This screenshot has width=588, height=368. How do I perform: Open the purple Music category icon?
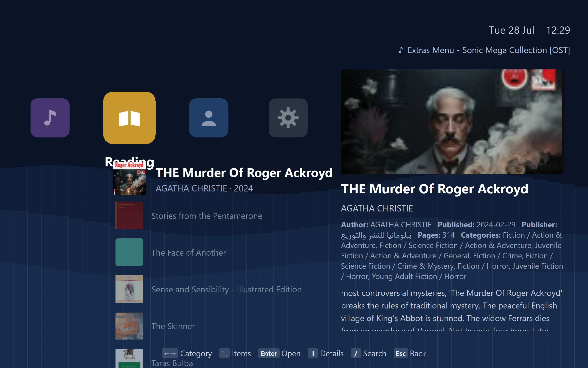[50, 118]
